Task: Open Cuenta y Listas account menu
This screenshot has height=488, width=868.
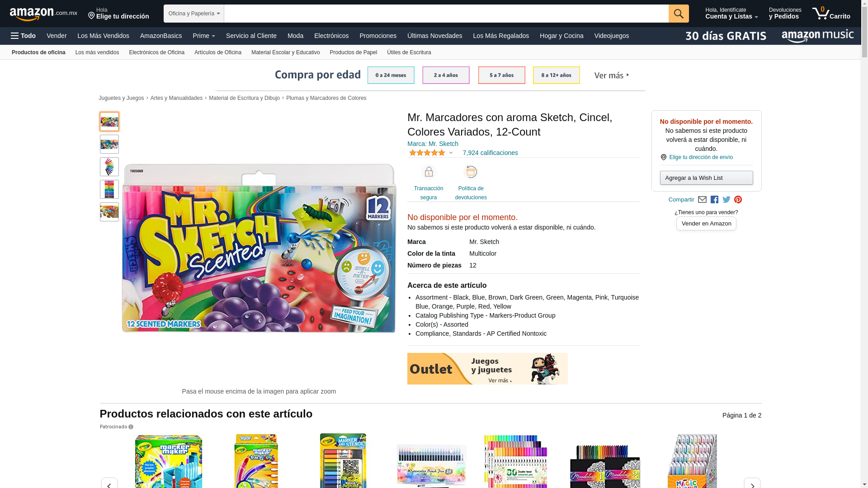Action: [731, 14]
